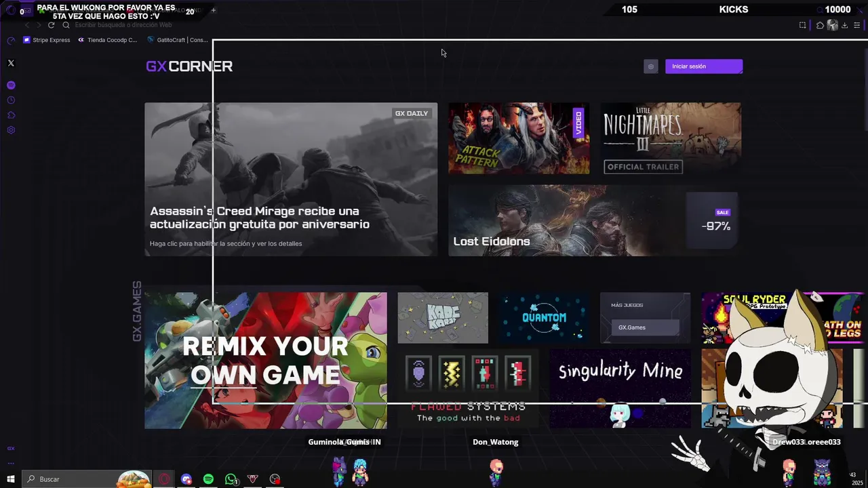The image size is (868, 488).
Task: Click the vertical GX.GAMES section label
Action: pos(137,312)
